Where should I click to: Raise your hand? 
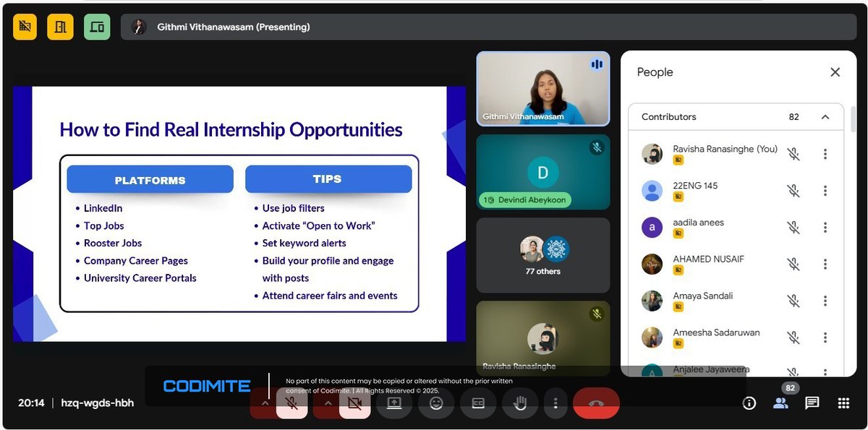pyautogui.click(x=520, y=403)
